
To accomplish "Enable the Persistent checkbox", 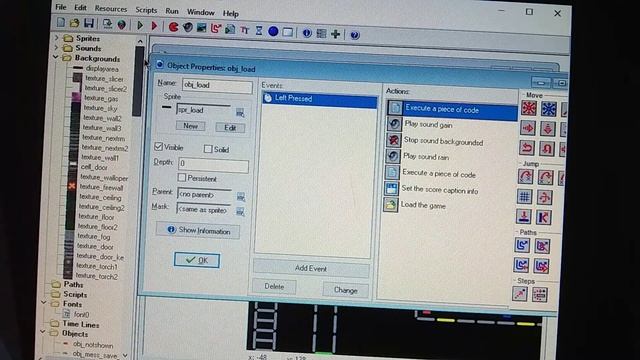I will click(182, 178).
